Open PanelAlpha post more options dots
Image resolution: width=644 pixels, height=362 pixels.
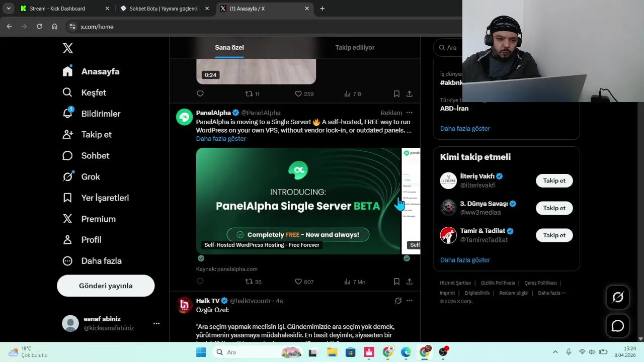[x=410, y=113]
